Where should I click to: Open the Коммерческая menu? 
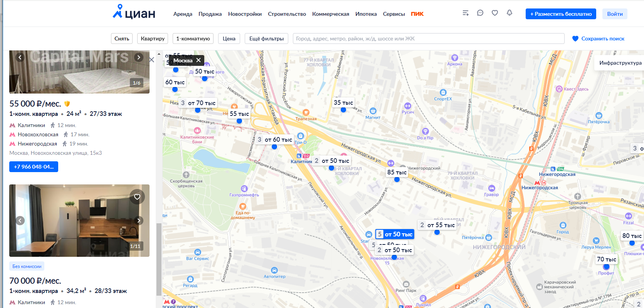pos(331,14)
